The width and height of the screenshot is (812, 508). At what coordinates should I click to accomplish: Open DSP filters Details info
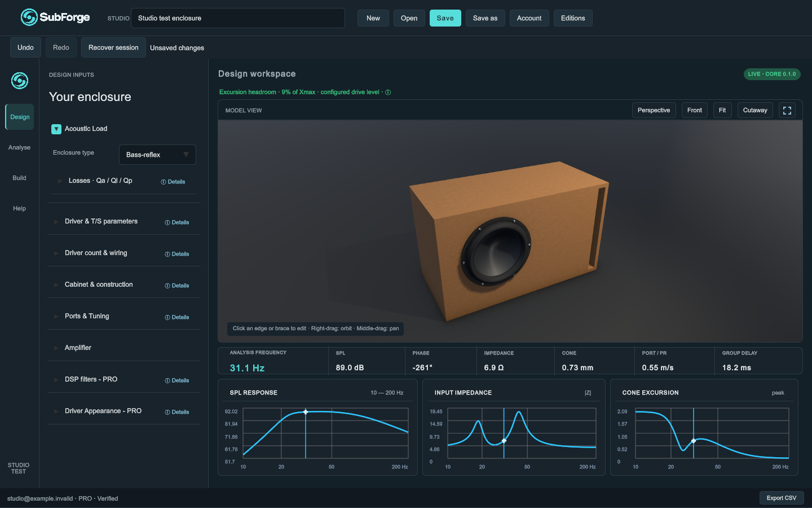coord(177,380)
